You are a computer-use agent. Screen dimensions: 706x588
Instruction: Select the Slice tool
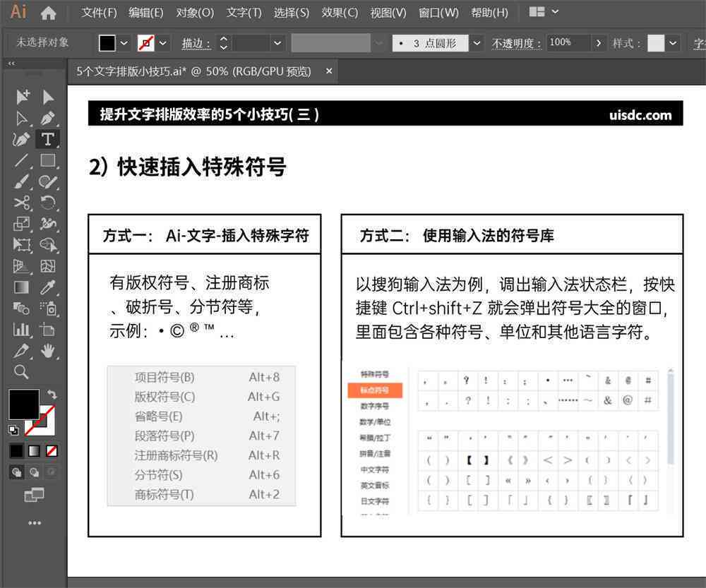click(21, 351)
